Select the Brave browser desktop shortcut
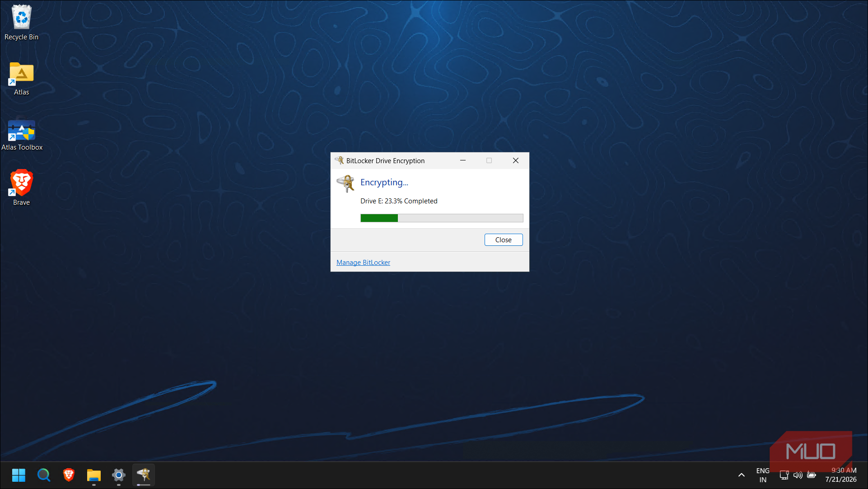Screen dimensions: 868x489 pos(21,188)
